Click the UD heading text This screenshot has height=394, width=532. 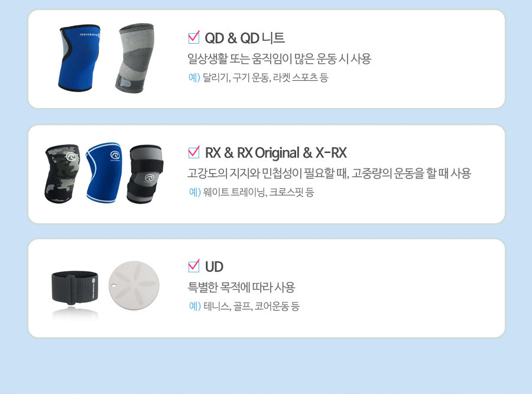tap(214, 267)
